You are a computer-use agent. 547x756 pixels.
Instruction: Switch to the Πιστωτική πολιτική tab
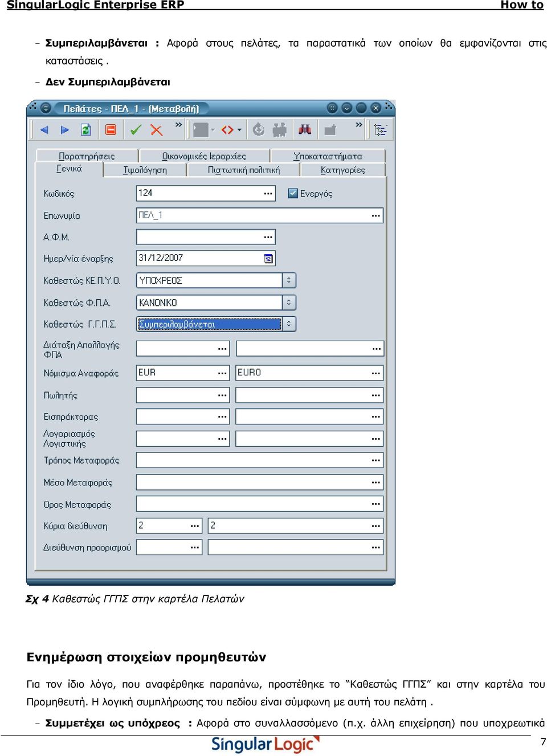[243, 170]
